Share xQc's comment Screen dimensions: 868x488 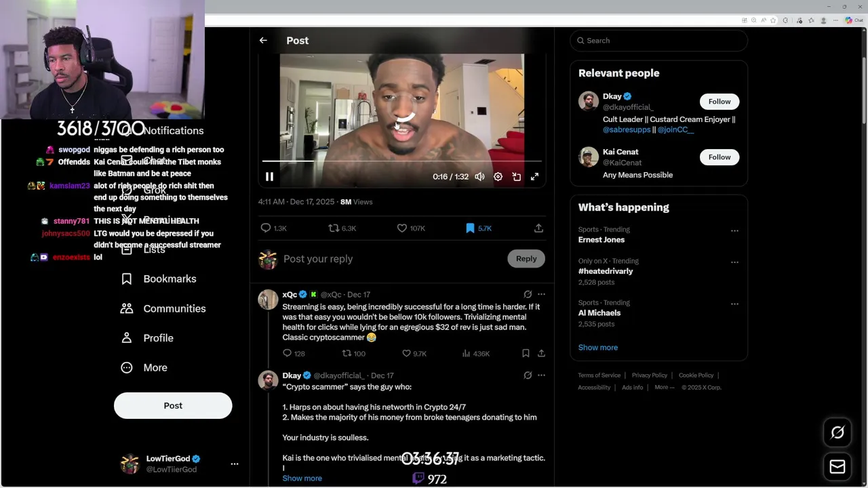click(541, 353)
